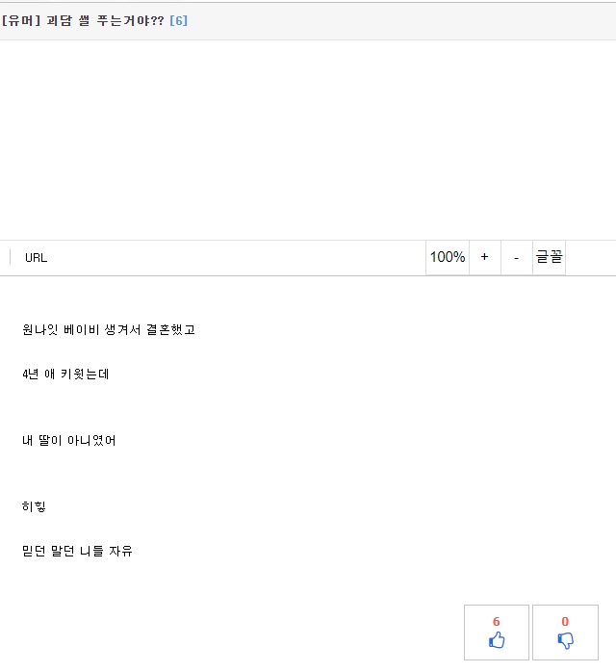The image size is (616, 672).
Task: Decrease text size with the - button
Action: pyautogui.click(x=516, y=257)
